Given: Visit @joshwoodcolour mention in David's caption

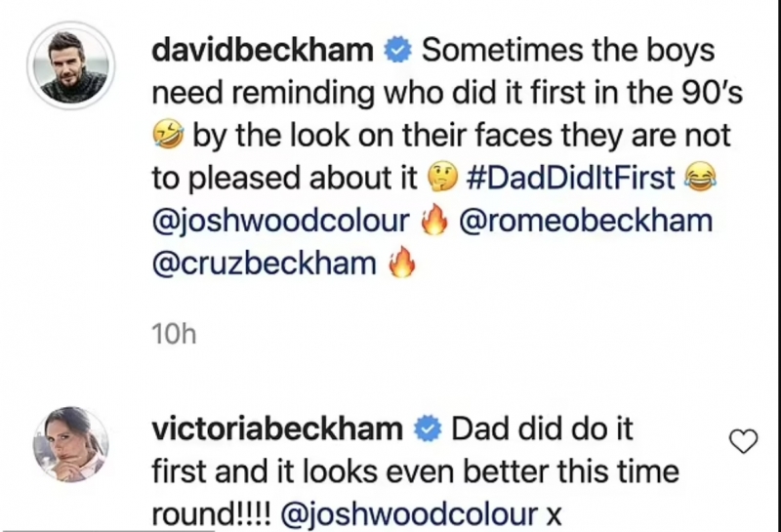Looking at the screenshot, I should pos(281,222).
